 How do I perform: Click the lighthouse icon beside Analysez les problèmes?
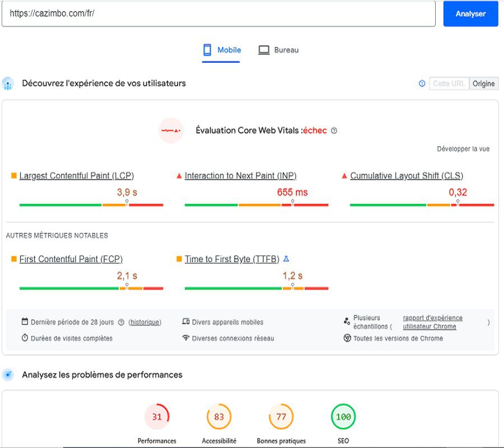point(8,375)
